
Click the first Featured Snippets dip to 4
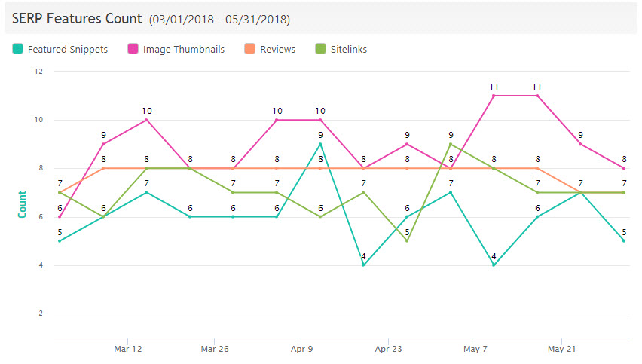(364, 265)
